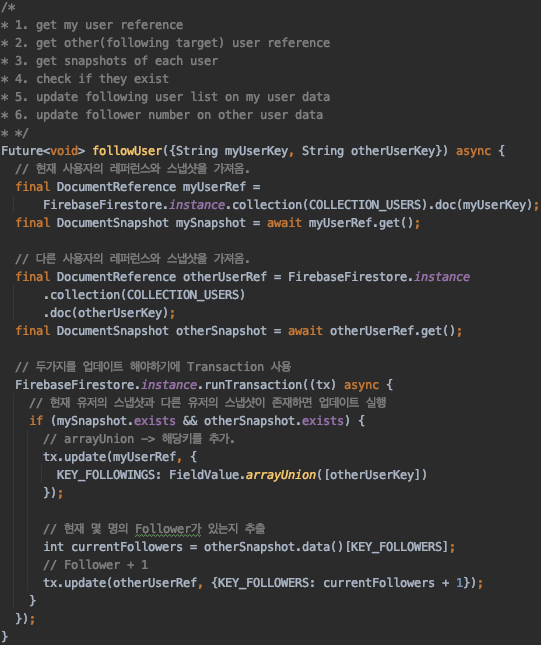541x645 pixels.
Task: Click 'FieldValue.arrayUnion' call
Action: (x=242, y=475)
